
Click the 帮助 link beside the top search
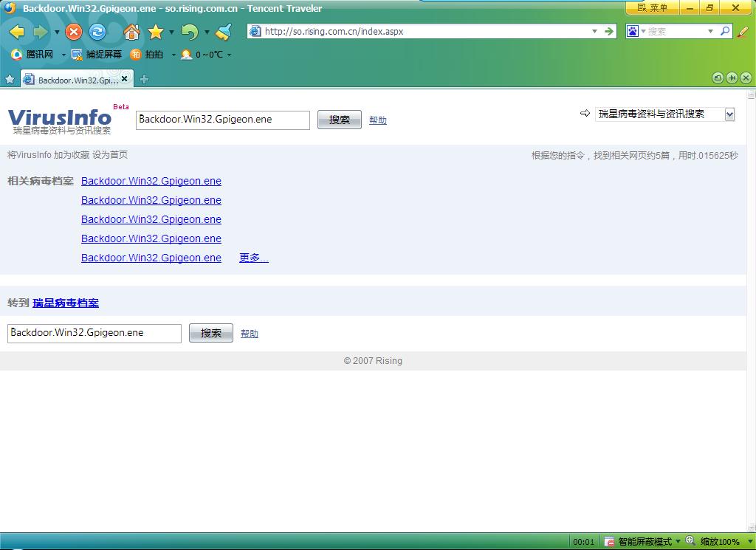point(378,120)
